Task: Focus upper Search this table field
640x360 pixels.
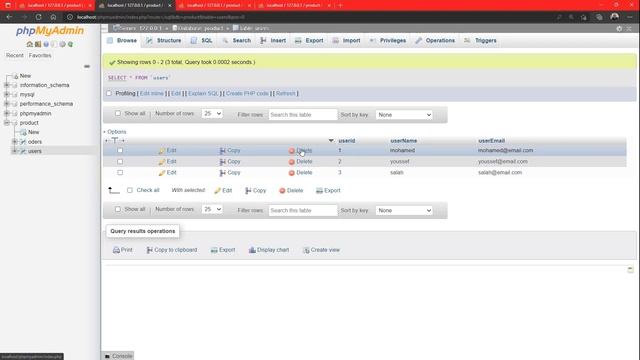Action: pyautogui.click(x=303, y=115)
